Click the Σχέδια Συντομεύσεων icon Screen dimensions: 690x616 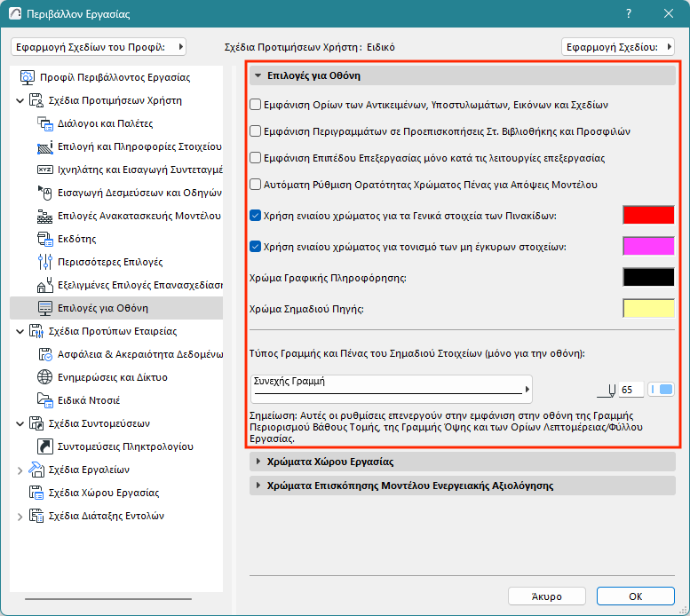pyautogui.click(x=36, y=423)
